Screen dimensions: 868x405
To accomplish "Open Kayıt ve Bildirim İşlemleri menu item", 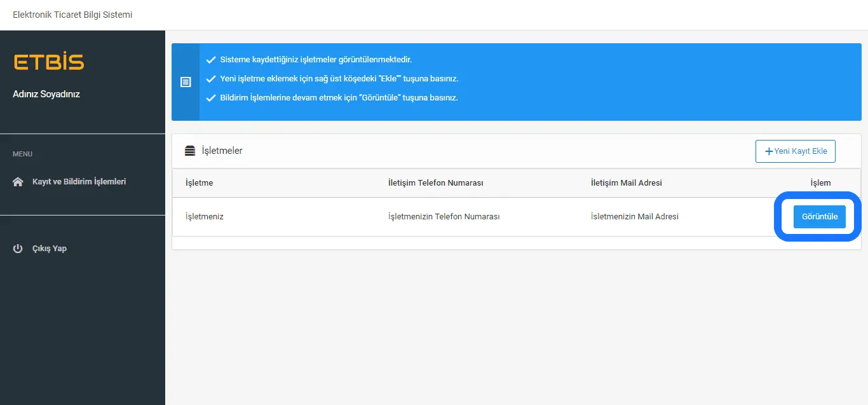I will 79,182.
